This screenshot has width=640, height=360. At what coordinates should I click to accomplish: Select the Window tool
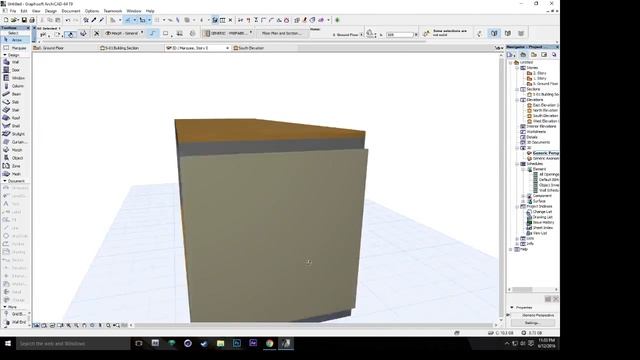[16, 78]
